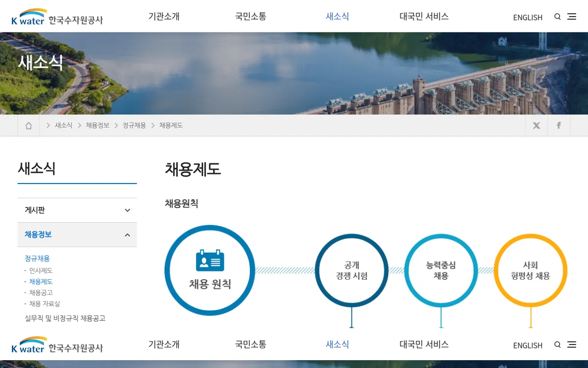Click the 공개 경쟁 시험 circle
588x368 pixels.
(352, 270)
